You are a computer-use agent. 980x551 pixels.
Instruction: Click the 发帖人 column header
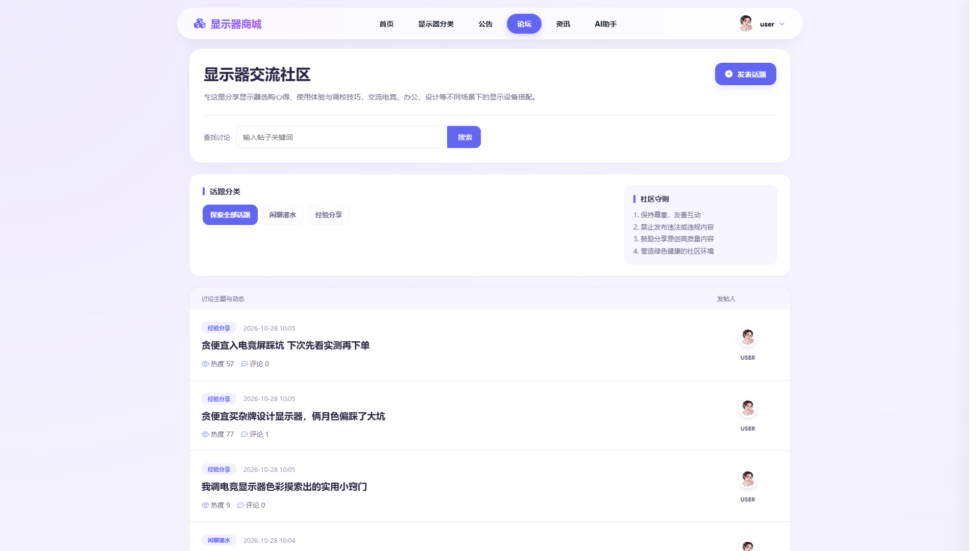(726, 299)
